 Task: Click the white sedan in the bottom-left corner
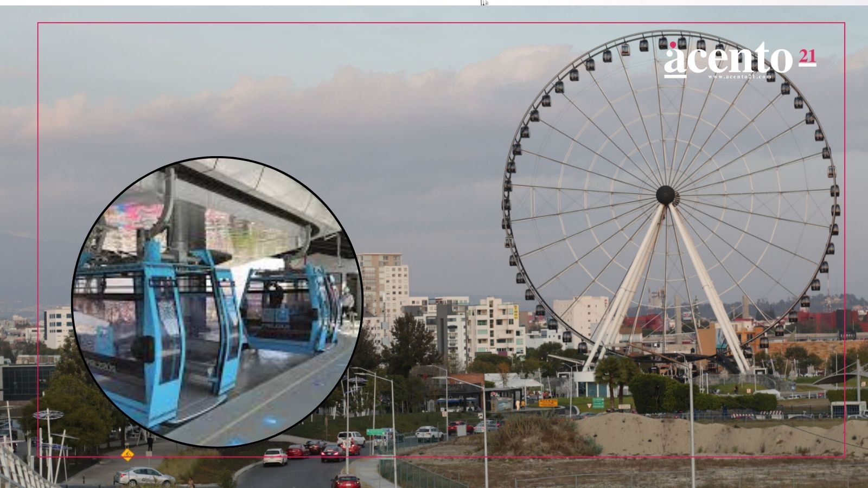pyautogui.click(x=144, y=477)
